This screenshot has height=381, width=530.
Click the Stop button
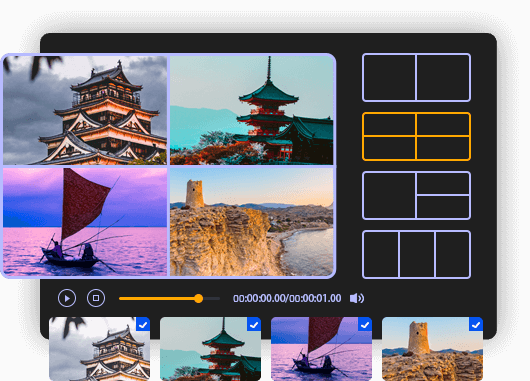[96, 298]
